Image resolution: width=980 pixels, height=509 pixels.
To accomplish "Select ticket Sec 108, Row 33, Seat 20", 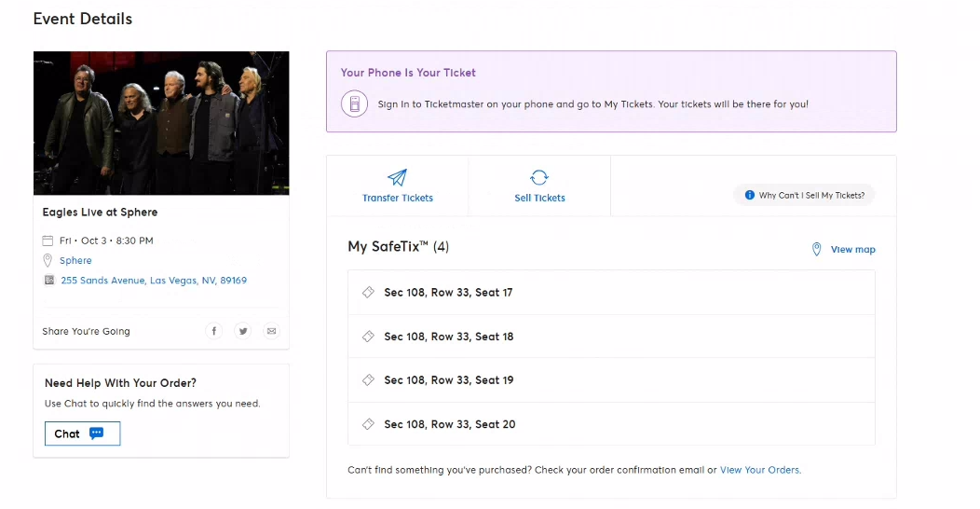I will [611, 424].
